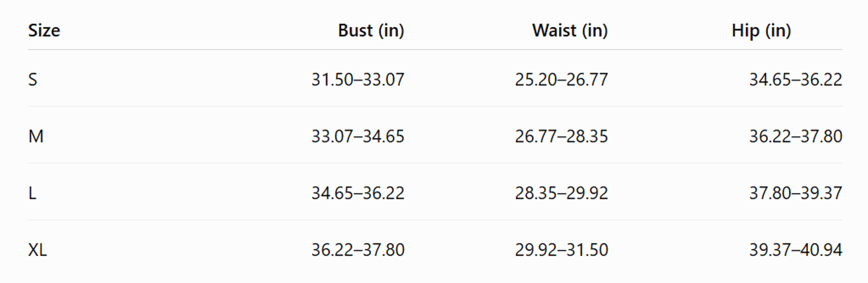Screen dimensions: 868x283
Task: Click the Hip (in) column header
Action: click(761, 31)
